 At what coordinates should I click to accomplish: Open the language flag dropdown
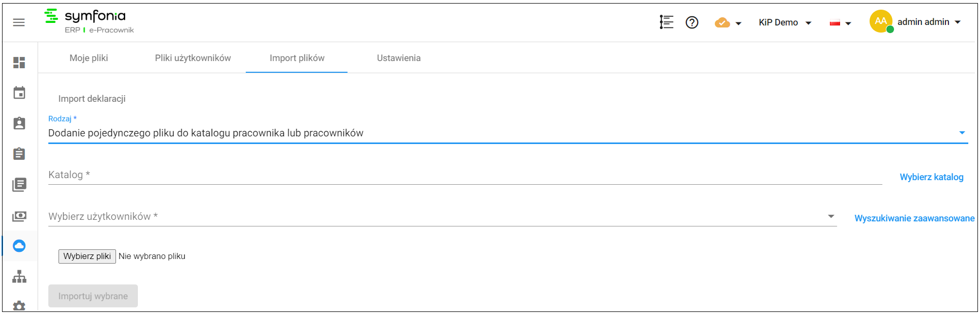click(x=840, y=23)
